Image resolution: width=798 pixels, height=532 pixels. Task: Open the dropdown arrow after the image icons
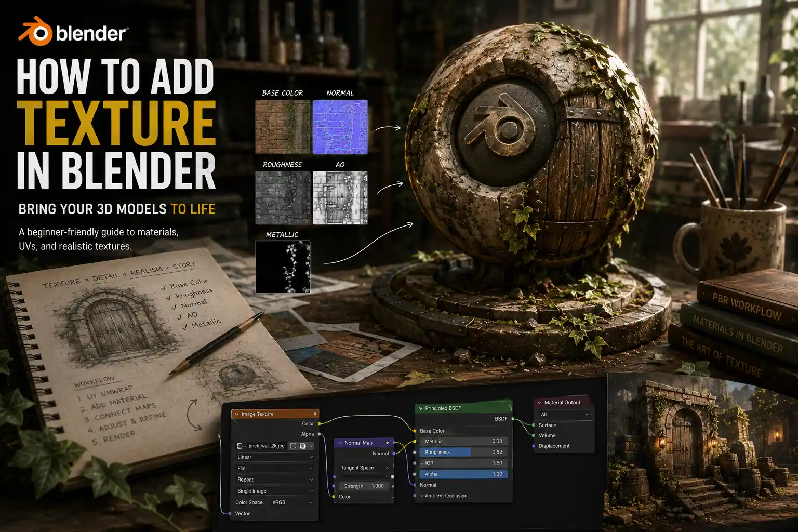311,446
